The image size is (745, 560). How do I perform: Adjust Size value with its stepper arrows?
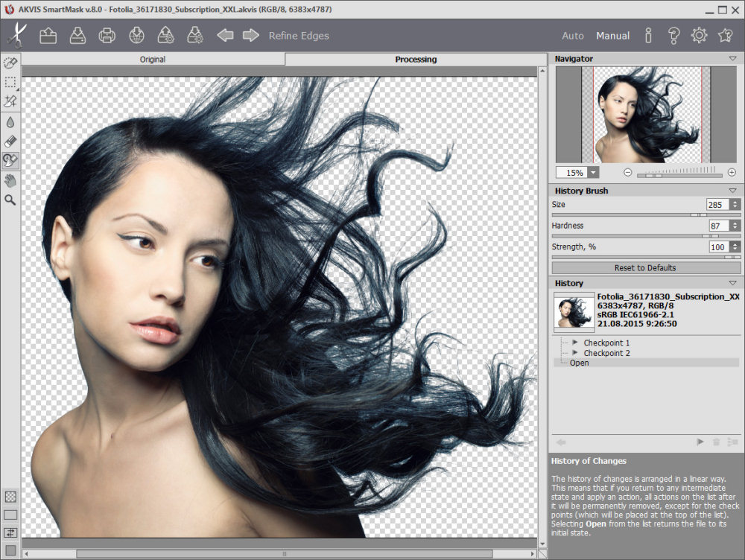[x=735, y=204]
